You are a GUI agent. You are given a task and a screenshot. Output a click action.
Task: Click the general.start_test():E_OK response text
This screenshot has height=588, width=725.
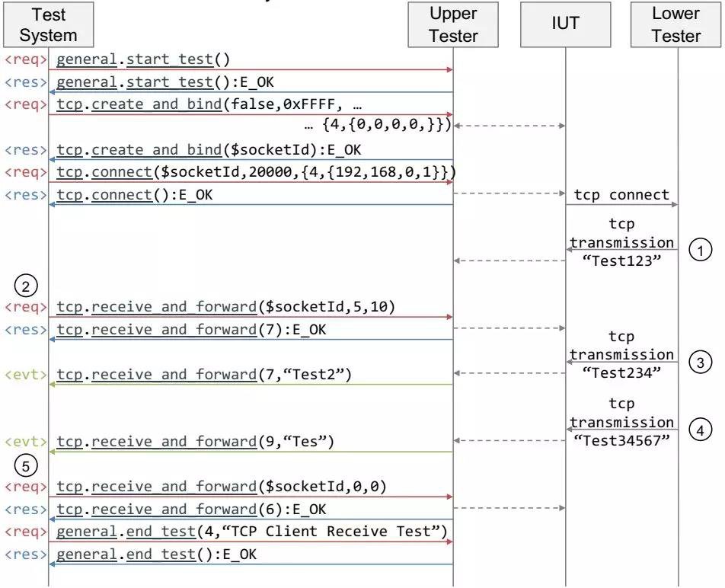coord(165,82)
